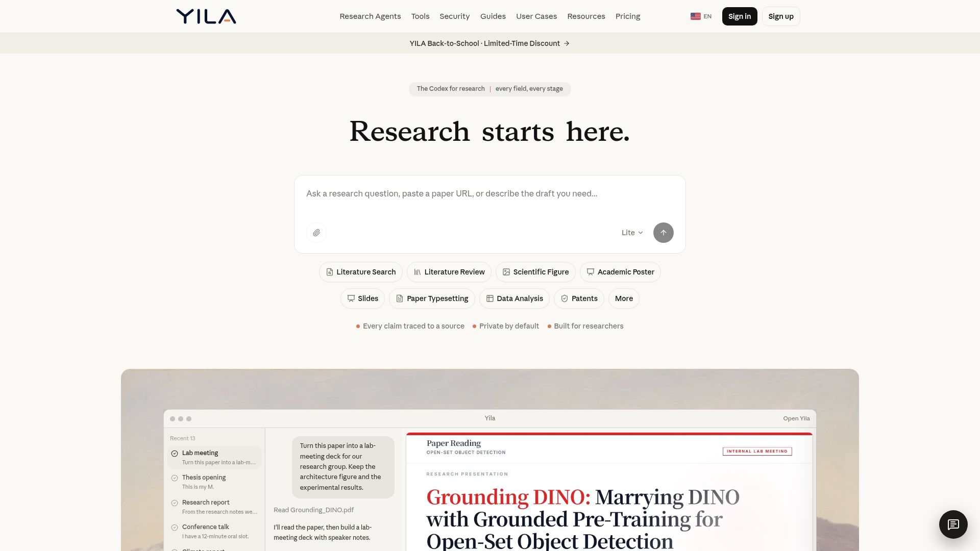Open the User Cases menu
Viewport: 980px width, 551px height.
click(536, 16)
